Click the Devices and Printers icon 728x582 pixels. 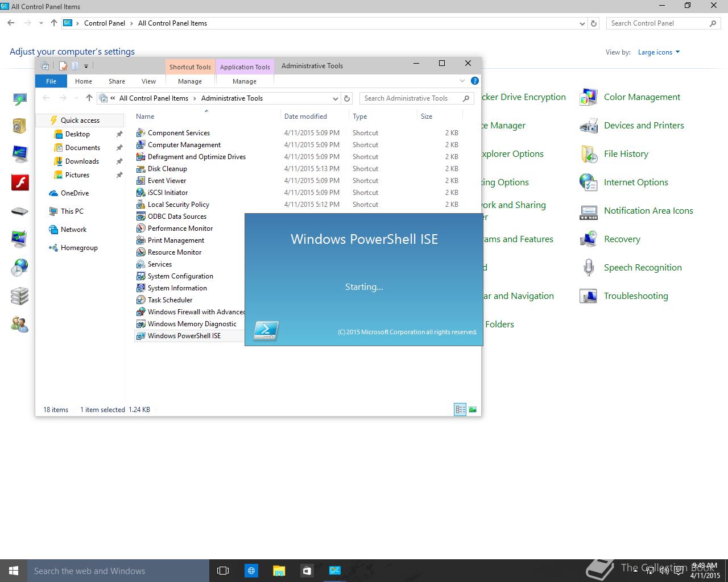tap(588, 126)
